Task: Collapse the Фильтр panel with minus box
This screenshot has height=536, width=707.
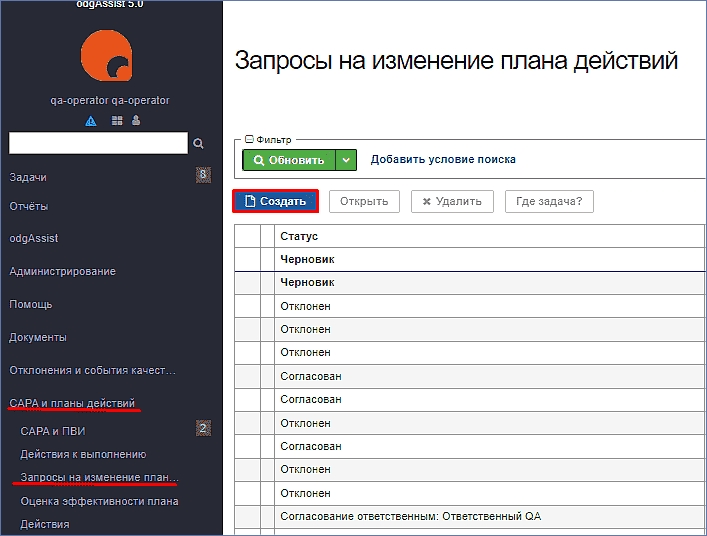Action: (x=249, y=139)
